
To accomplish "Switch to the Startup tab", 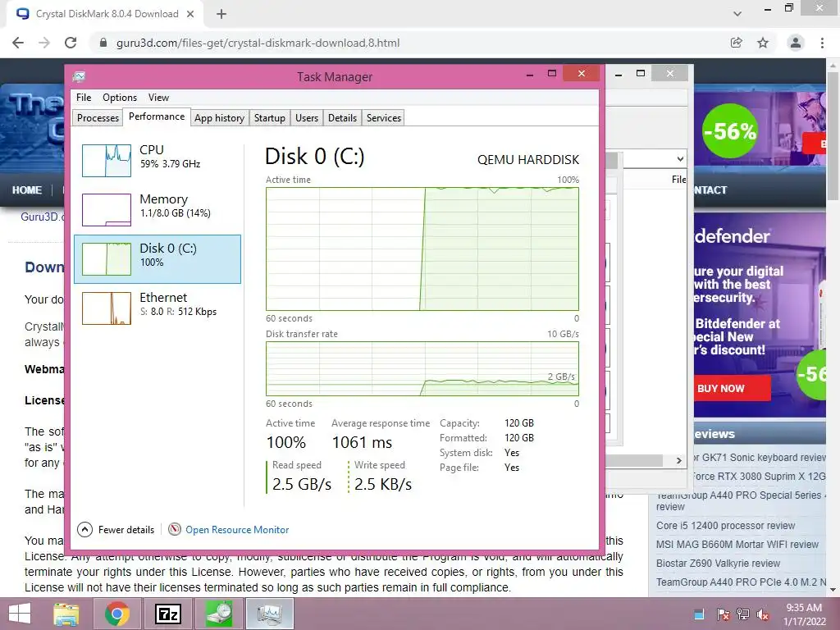I will [269, 118].
